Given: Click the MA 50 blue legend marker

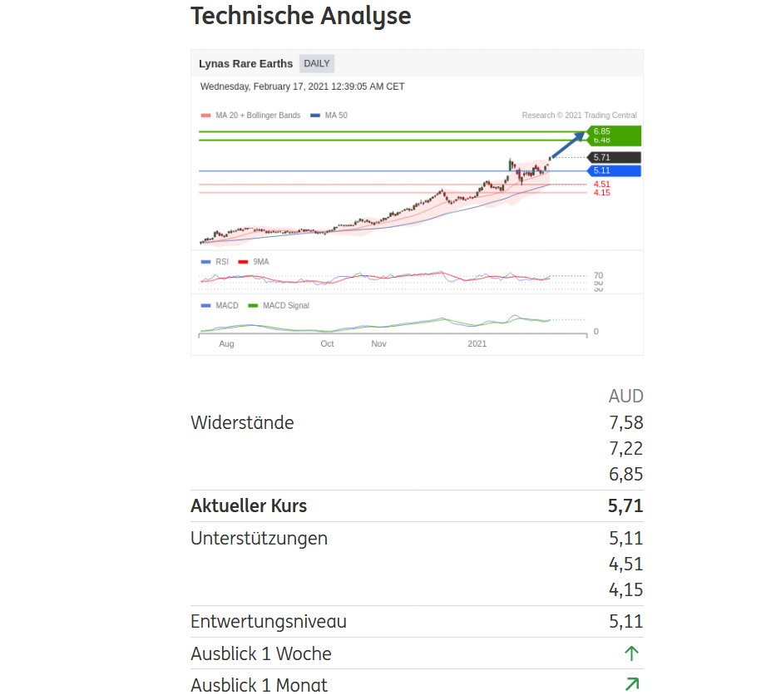Looking at the screenshot, I should [315, 116].
